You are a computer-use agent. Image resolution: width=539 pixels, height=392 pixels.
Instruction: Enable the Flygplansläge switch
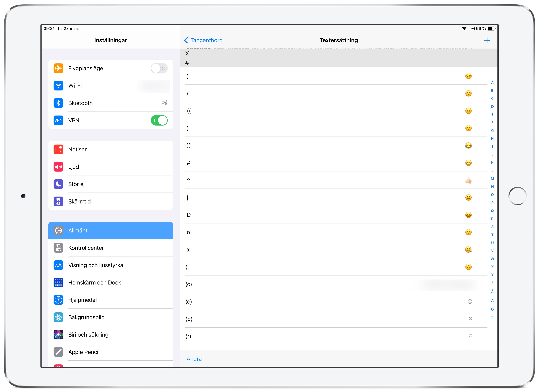click(x=159, y=68)
